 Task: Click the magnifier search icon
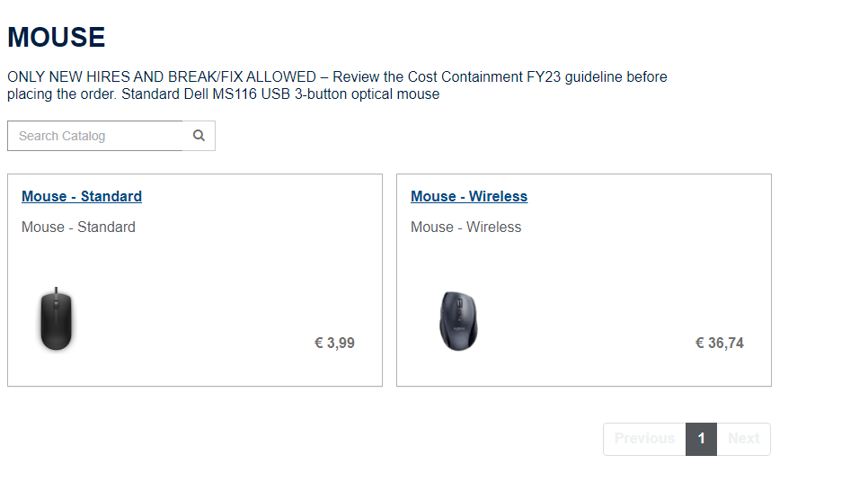tap(199, 136)
